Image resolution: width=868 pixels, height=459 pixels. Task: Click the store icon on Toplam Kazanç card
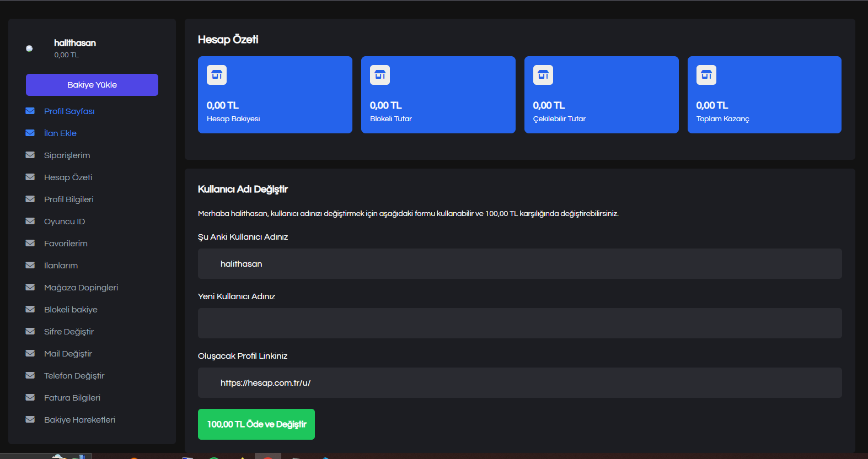[706, 75]
